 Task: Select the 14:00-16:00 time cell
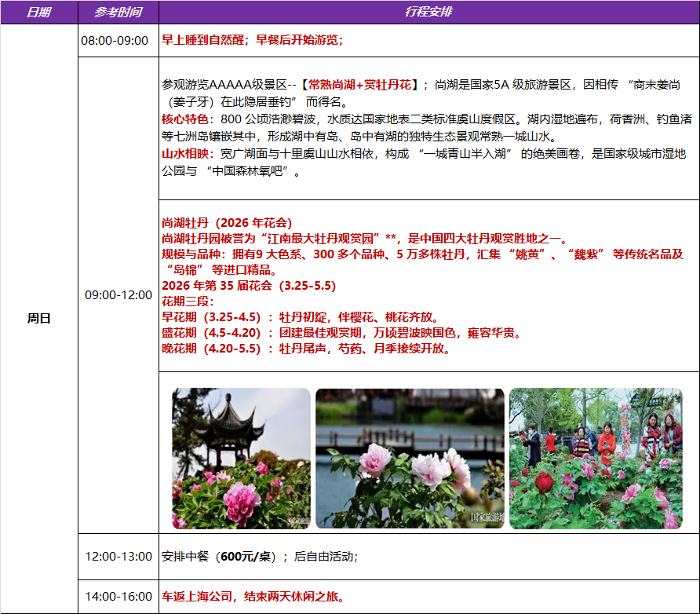tap(118, 597)
